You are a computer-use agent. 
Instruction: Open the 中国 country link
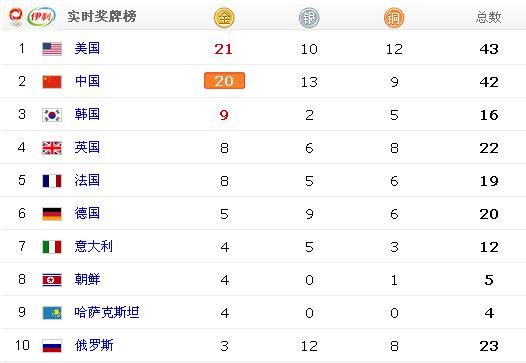point(87,81)
